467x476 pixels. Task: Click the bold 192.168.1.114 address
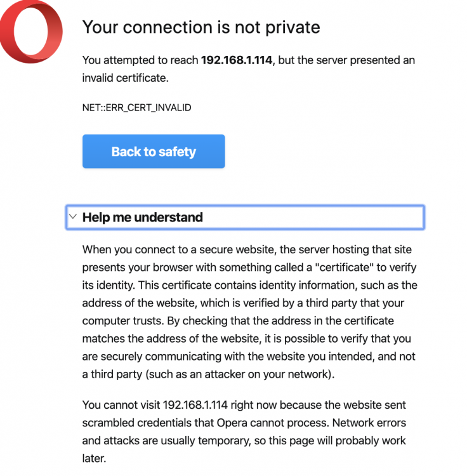237,60
